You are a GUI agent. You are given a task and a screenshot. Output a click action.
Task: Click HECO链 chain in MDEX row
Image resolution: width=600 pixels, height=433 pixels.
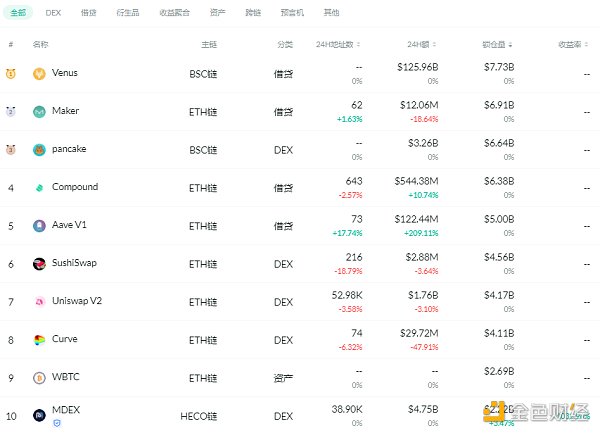click(x=199, y=416)
